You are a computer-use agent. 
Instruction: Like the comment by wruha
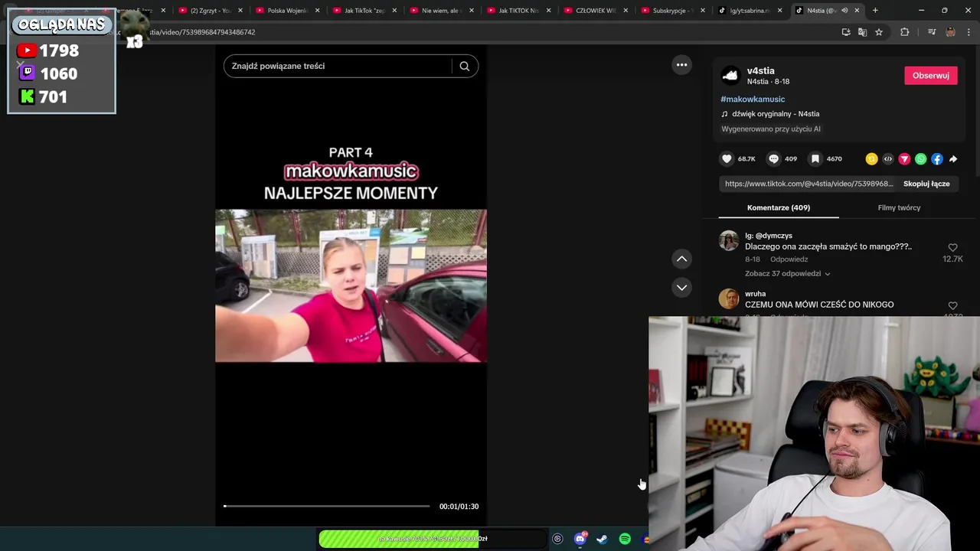pyautogui.click(x=952, y=305)
